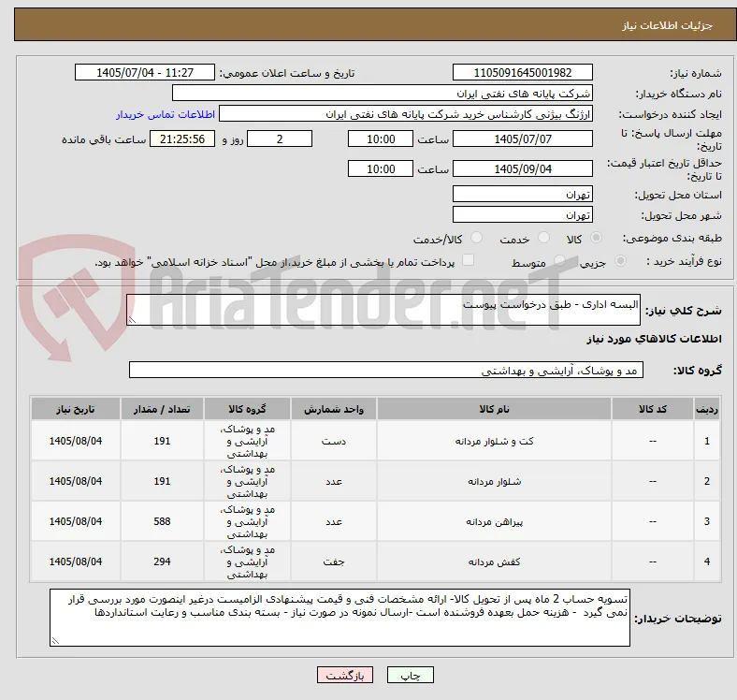The width and height of the screenshot is (737, 700).
Task: Click the need description البسه اداری text area
Action: 383,310
